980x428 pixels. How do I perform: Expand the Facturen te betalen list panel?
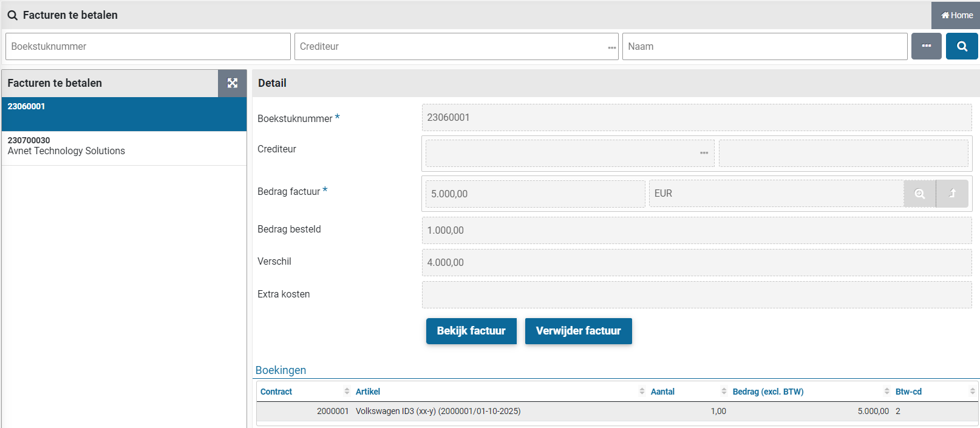click(232, 83)
